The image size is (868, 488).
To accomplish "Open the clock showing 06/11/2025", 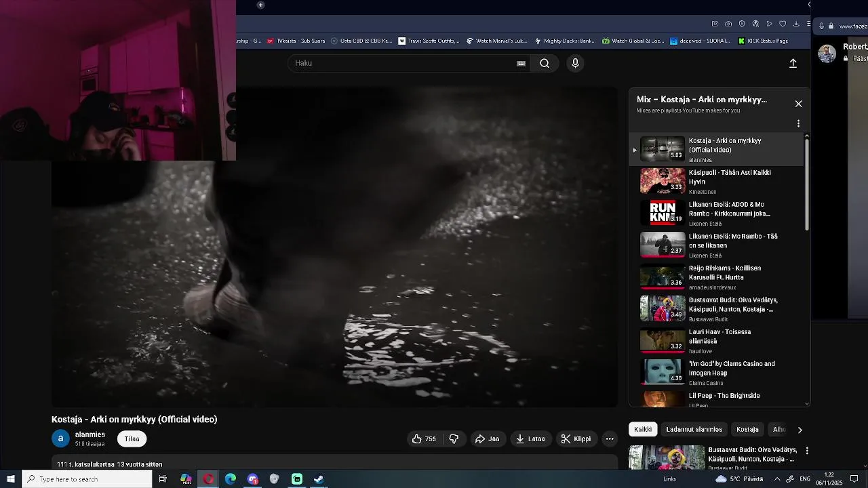I will 829,479.
